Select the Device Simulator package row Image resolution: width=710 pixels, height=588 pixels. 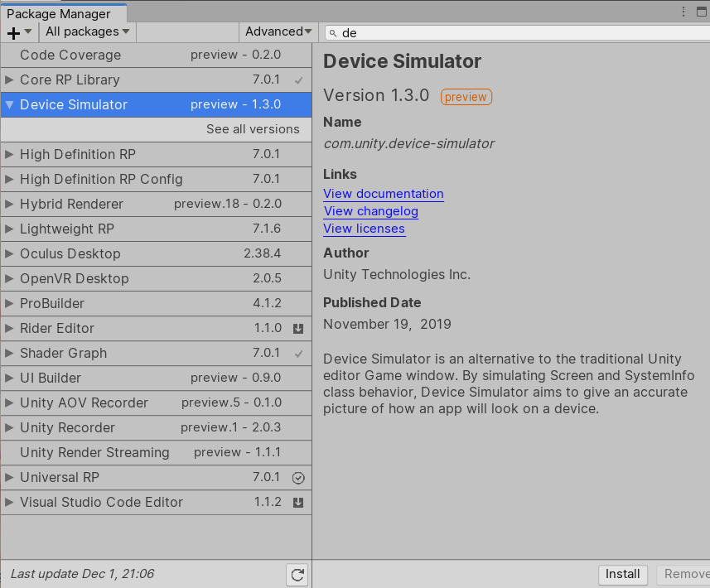click(x=157, y=105)
